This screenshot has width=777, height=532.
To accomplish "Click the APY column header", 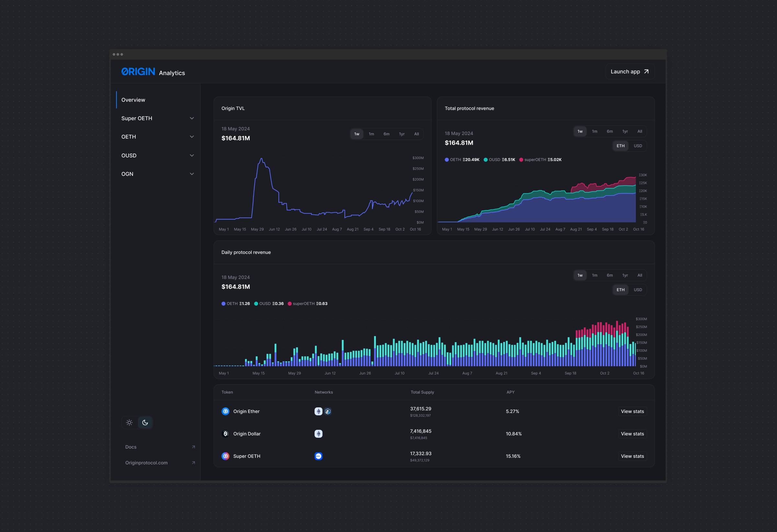I will (x=510, y=392).
